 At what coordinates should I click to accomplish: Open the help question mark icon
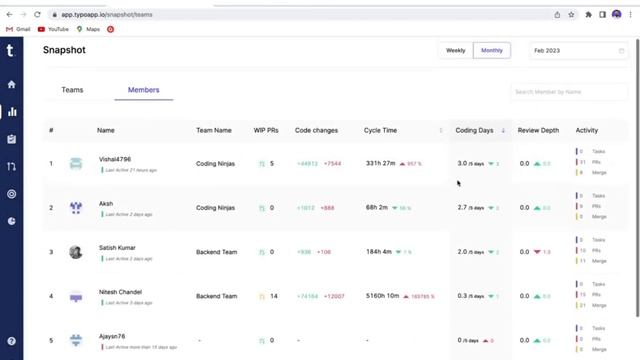(11, 341)
